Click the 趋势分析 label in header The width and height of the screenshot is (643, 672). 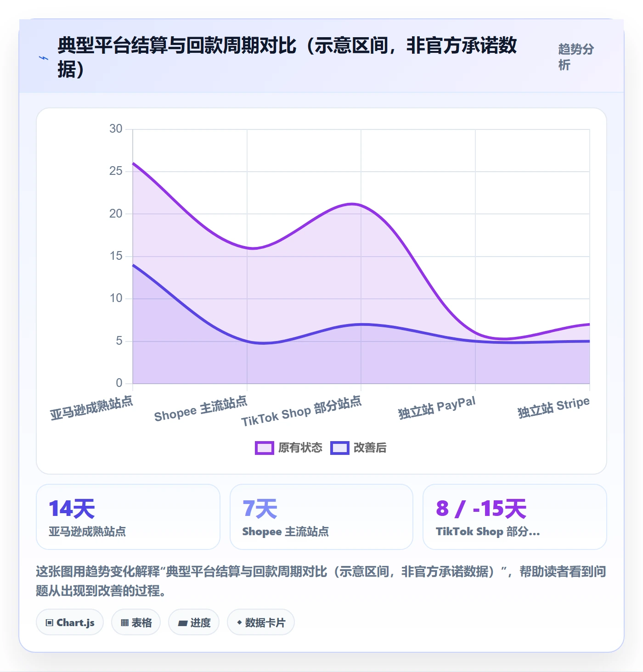(576, 57)
